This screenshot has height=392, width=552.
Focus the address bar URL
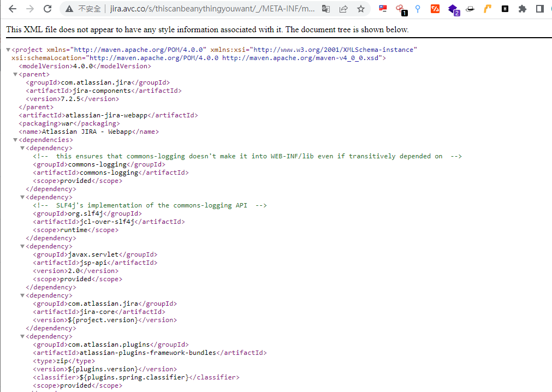212,9
